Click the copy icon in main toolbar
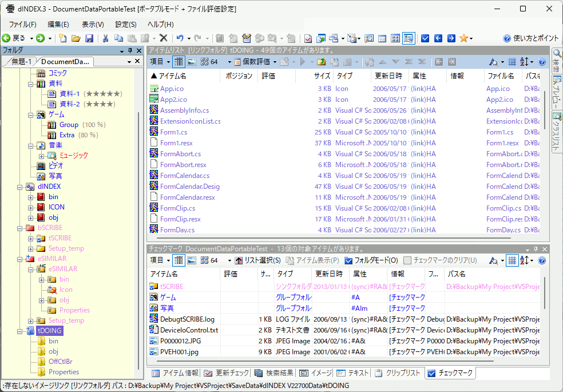Viewport: 563px width, 392px height. point(119,38)
